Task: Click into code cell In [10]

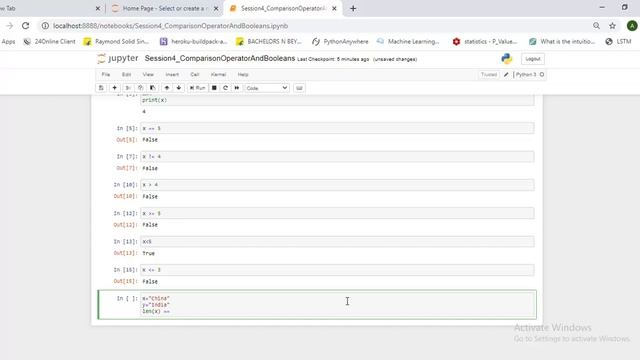Action: coord(337,185)
